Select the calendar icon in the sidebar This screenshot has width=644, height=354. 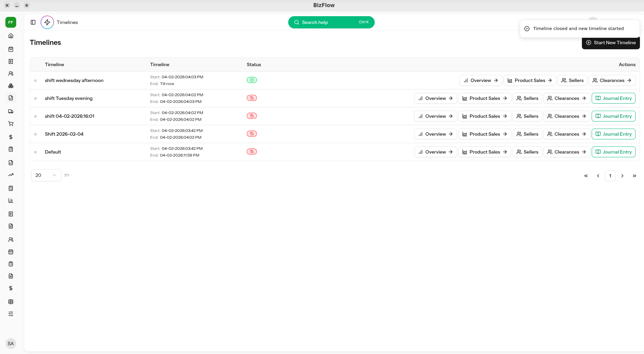(x=11, y=252)
